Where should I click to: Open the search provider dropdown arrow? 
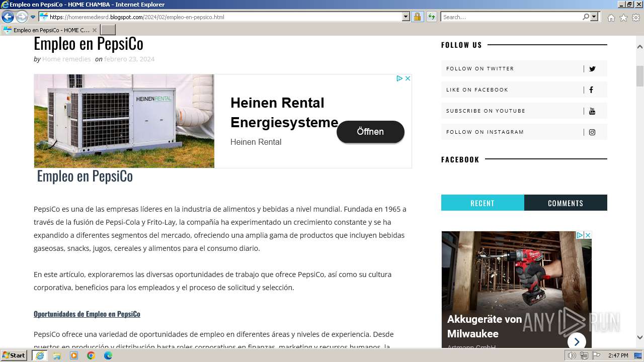point(594,17)
